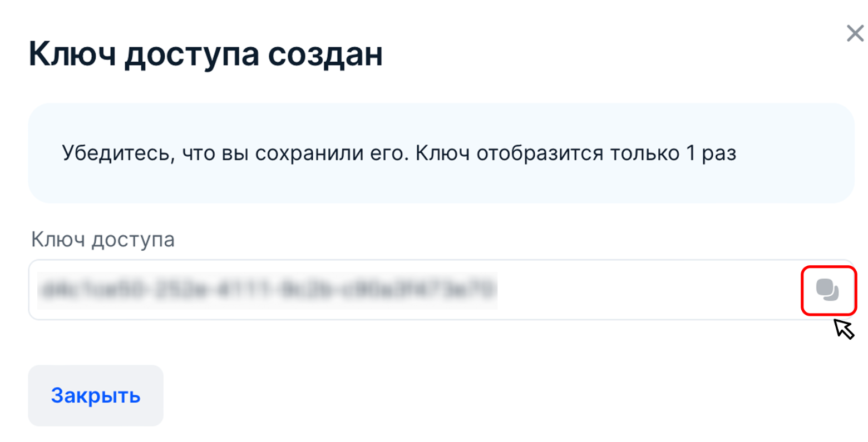
Task: Click the blurred access key value
Action: [267, 290]
